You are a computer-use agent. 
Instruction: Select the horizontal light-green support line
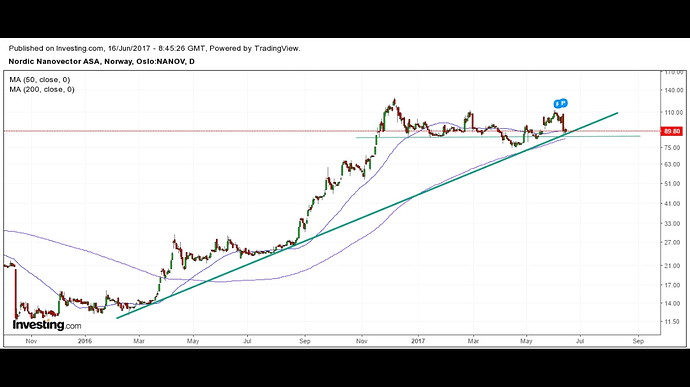pyautogui.click(x=498, y=137)
